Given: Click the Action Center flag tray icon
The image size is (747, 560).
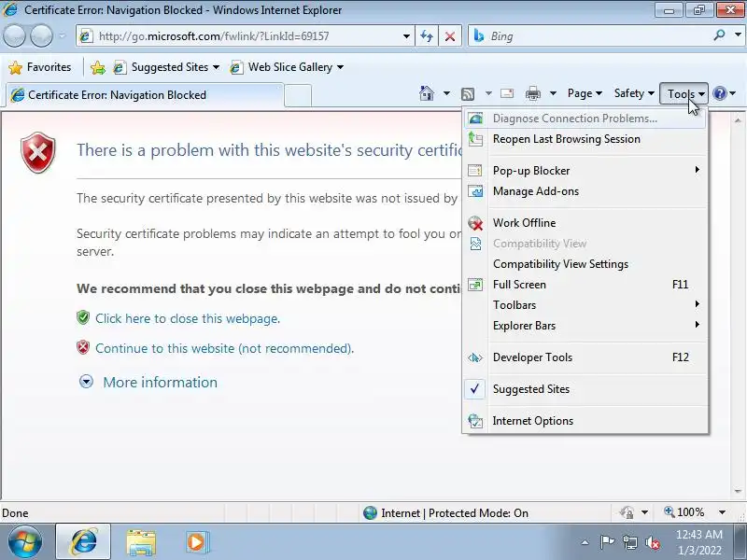Looking at the screenshot, I should point(607,542).
